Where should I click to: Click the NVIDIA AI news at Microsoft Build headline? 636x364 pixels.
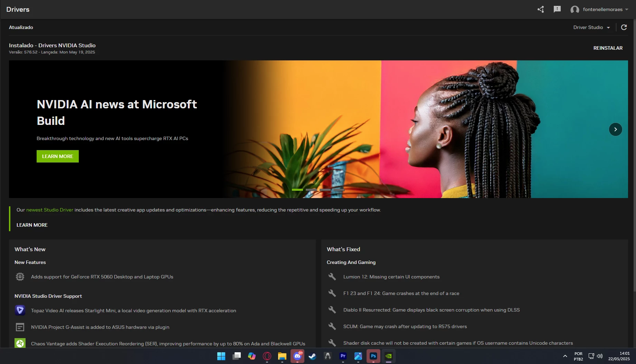(117, 112)
